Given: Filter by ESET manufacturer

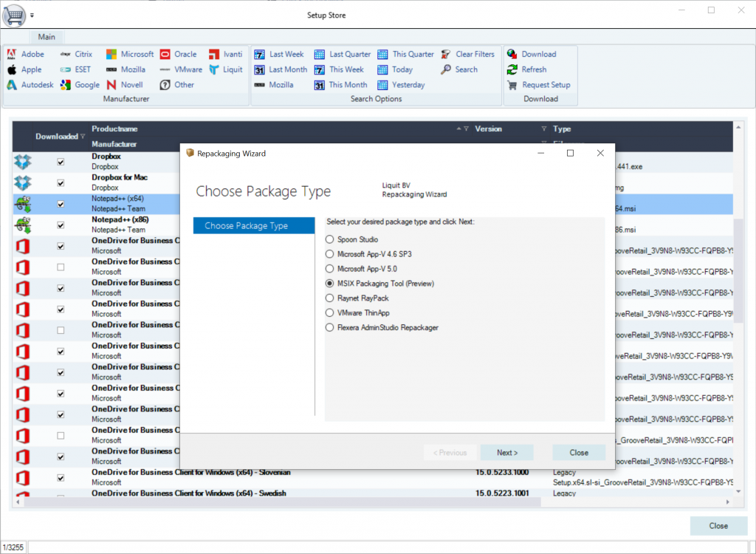Looking at the screenshot, I should [75, 69].
